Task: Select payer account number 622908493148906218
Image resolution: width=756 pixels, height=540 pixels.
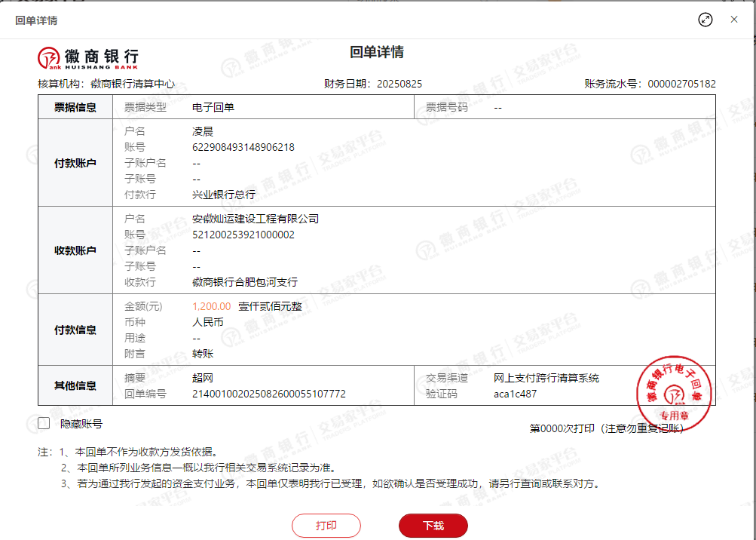Action: (x=243, y=147)
